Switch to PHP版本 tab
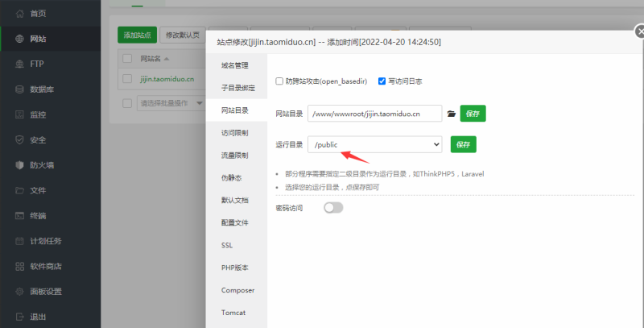 tap(236, 268)
